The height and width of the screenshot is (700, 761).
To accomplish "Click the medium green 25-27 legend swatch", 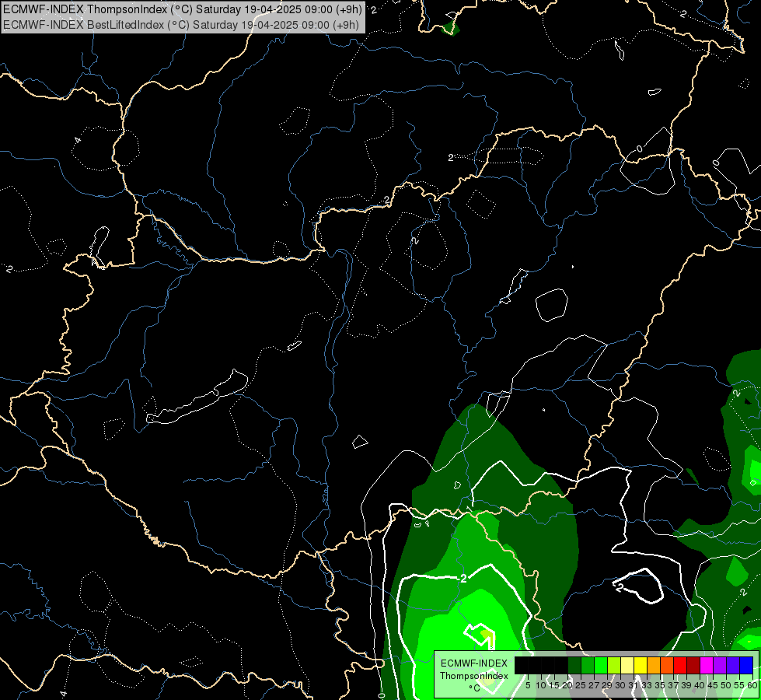I will (x=588, y=665).
